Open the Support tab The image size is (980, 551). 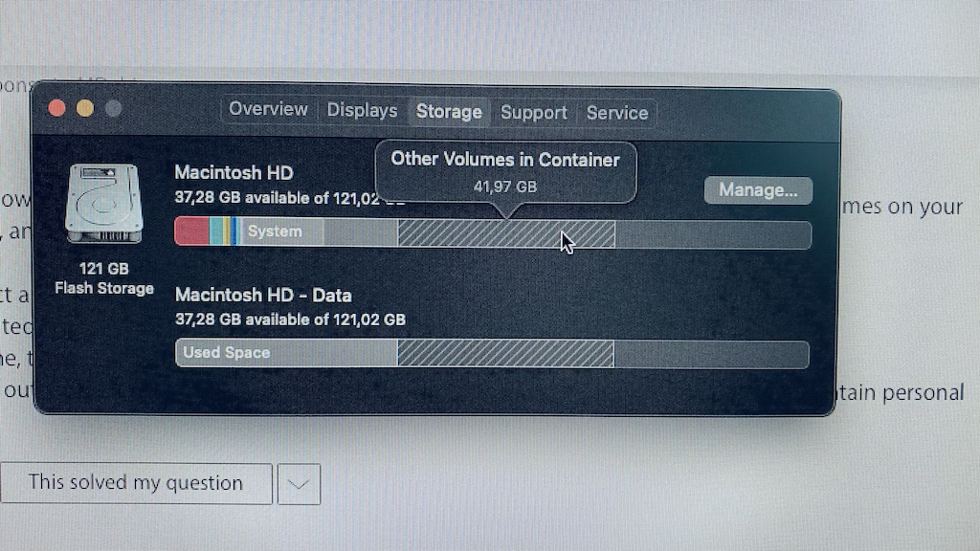click(534, 113)
